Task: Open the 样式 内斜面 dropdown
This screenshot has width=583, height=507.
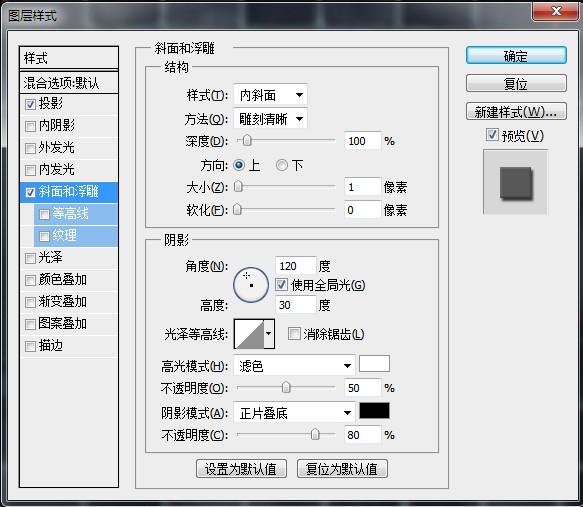Action: [x=270, y=95]
